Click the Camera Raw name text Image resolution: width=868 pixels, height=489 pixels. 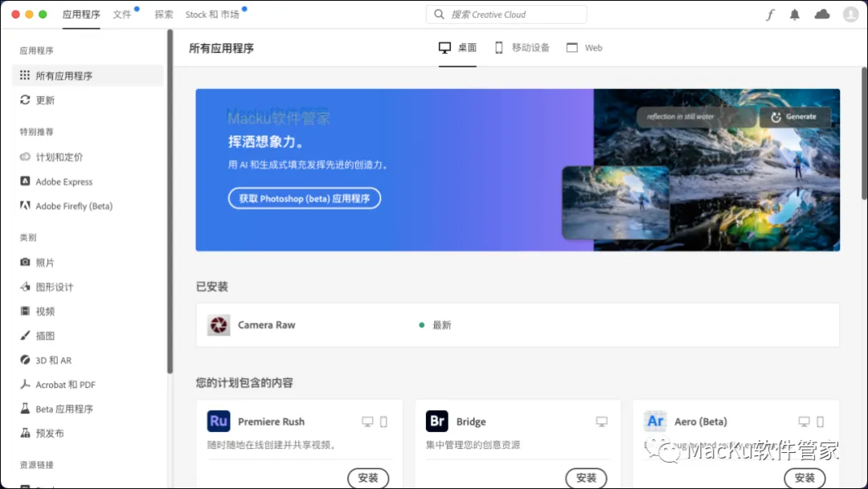pyautogui.click(x=266, y=324)
